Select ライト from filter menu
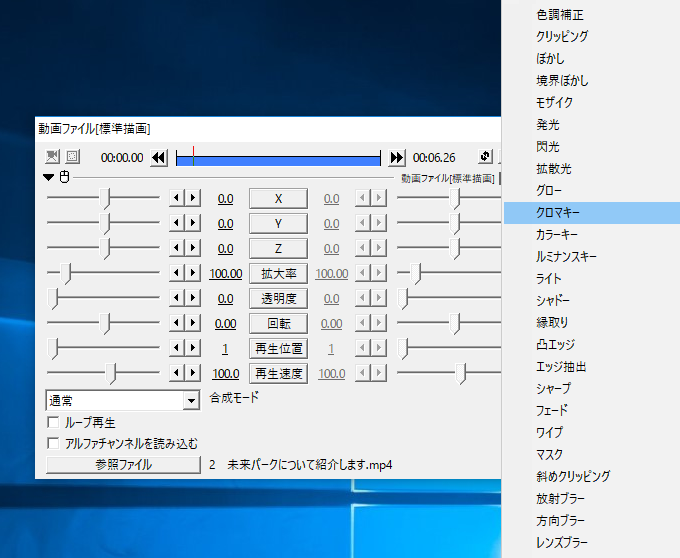Screen dimensions: 680x558 (x=590, y=279)
